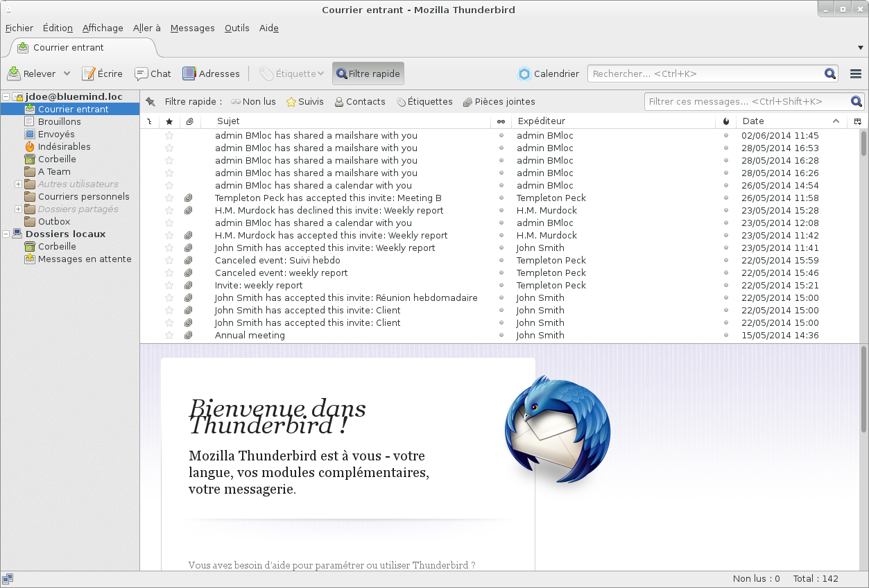
Task: Click the quick filter search magnifier icon
Action: [857, 101]
